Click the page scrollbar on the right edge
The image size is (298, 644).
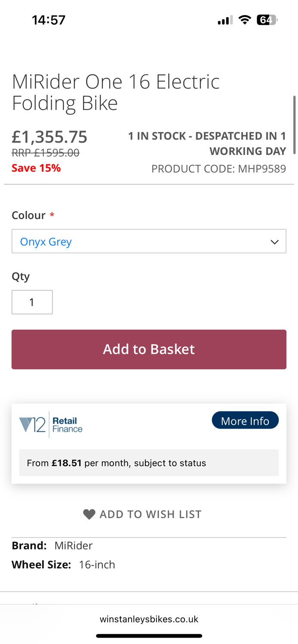tap(295, 125)
